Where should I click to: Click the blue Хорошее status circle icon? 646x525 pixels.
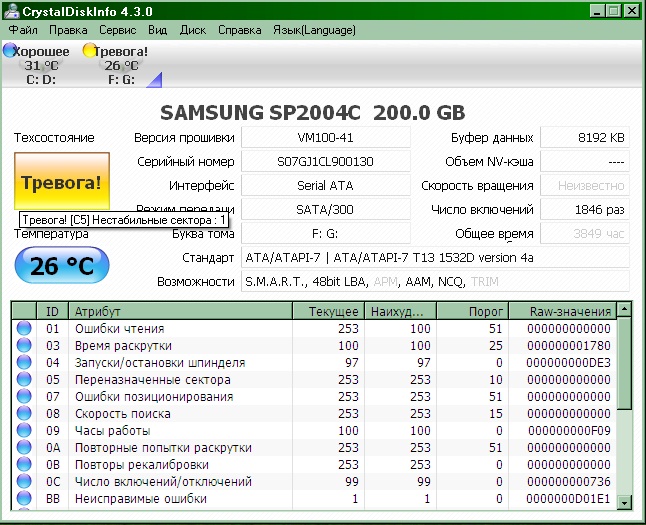pos(9,51)
